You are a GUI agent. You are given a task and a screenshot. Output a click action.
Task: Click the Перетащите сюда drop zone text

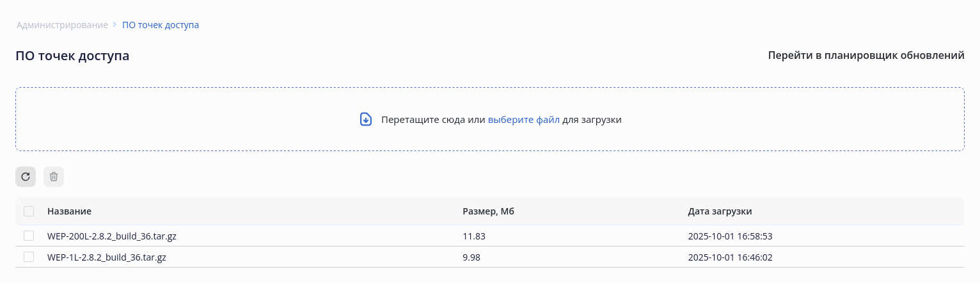coord(432,120)
